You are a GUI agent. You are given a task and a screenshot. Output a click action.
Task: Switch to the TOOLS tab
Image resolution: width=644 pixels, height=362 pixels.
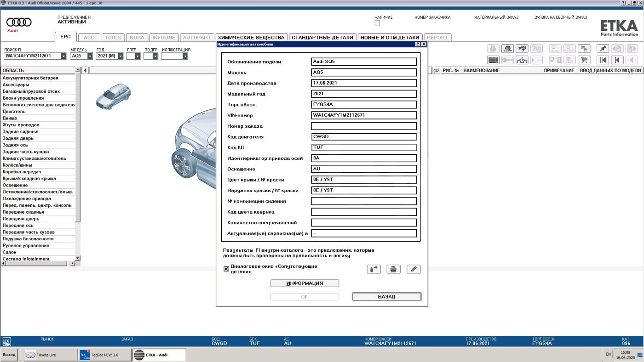click(113, 38)
